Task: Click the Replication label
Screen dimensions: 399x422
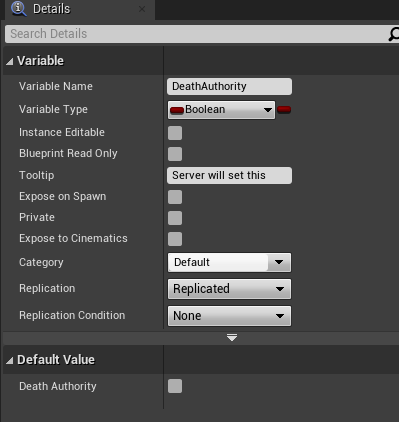Action: [47, 288]
